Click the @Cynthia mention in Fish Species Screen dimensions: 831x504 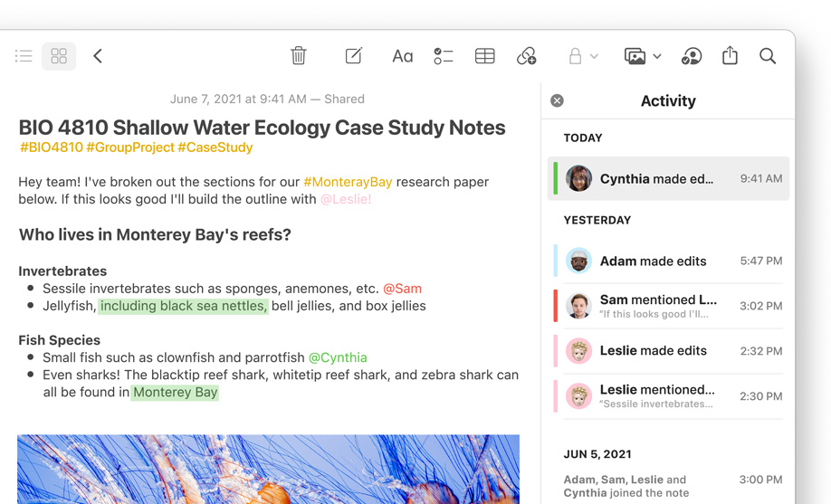point(338,357)
